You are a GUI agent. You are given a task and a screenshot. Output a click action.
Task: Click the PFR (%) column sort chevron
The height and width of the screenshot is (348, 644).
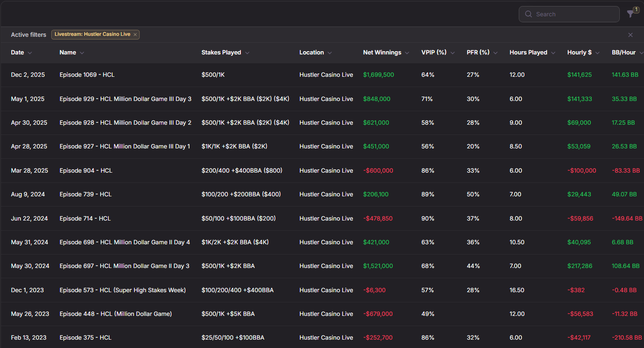click(495, 53)
